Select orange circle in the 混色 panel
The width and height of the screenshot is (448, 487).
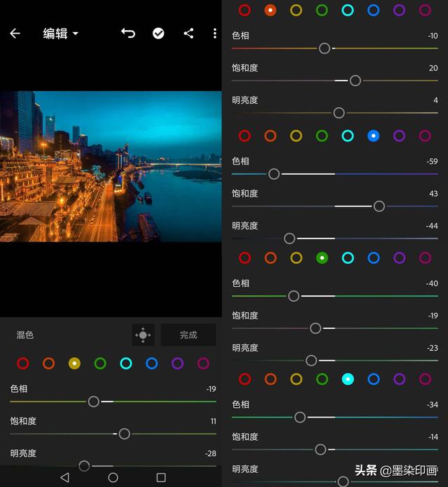pos(49,363)
